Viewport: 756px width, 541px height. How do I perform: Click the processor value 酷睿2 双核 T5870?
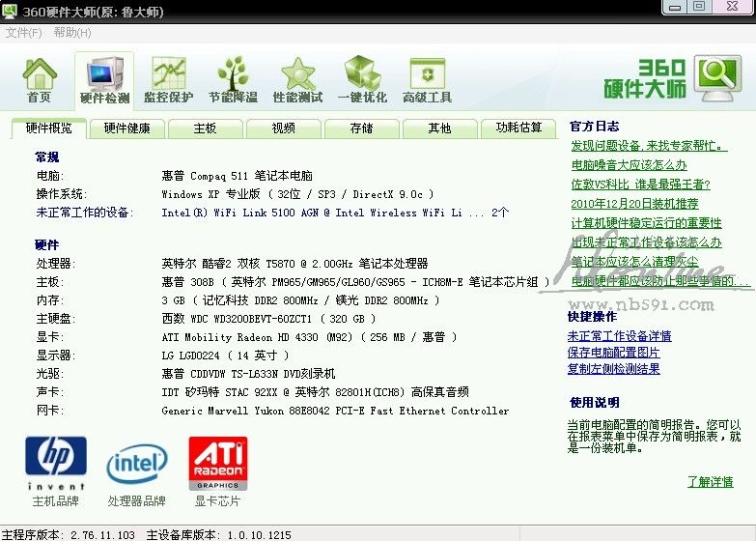tap(294, 264)
